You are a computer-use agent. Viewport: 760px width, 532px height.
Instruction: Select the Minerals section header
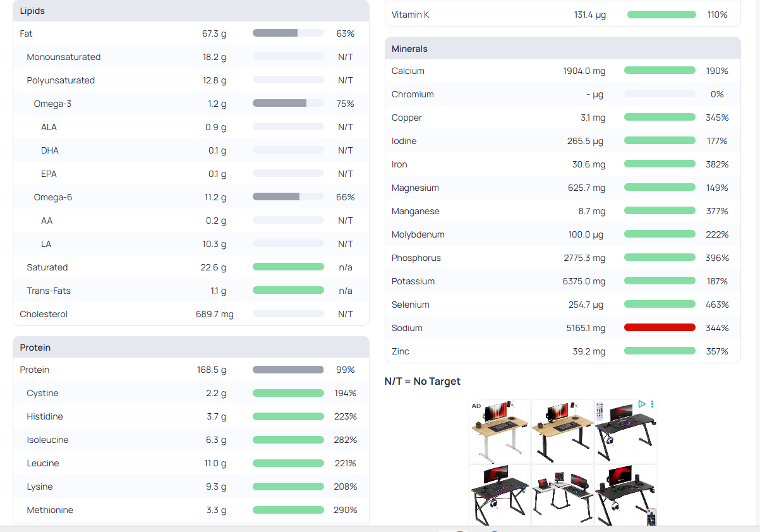tap(409, 49)
